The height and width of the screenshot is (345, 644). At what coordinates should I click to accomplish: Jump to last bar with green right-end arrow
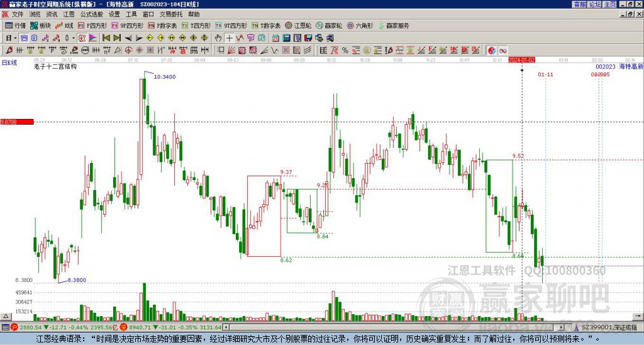click(117, 38)
